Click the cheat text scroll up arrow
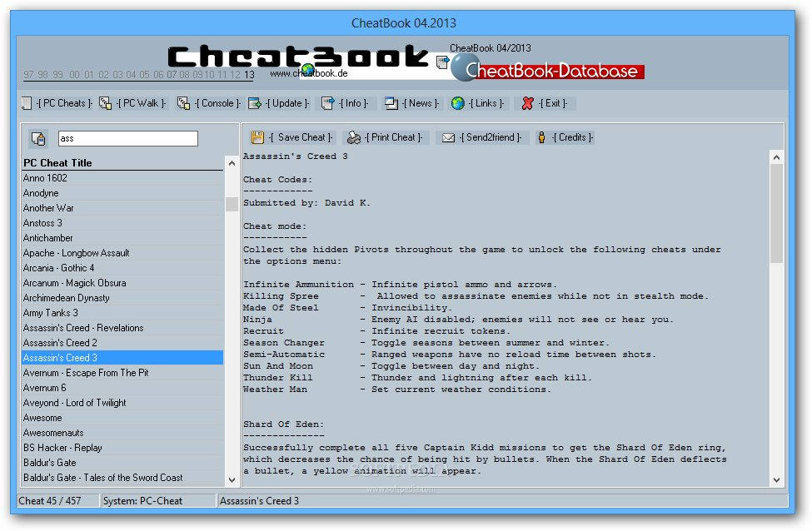 (x=776, y=157)
